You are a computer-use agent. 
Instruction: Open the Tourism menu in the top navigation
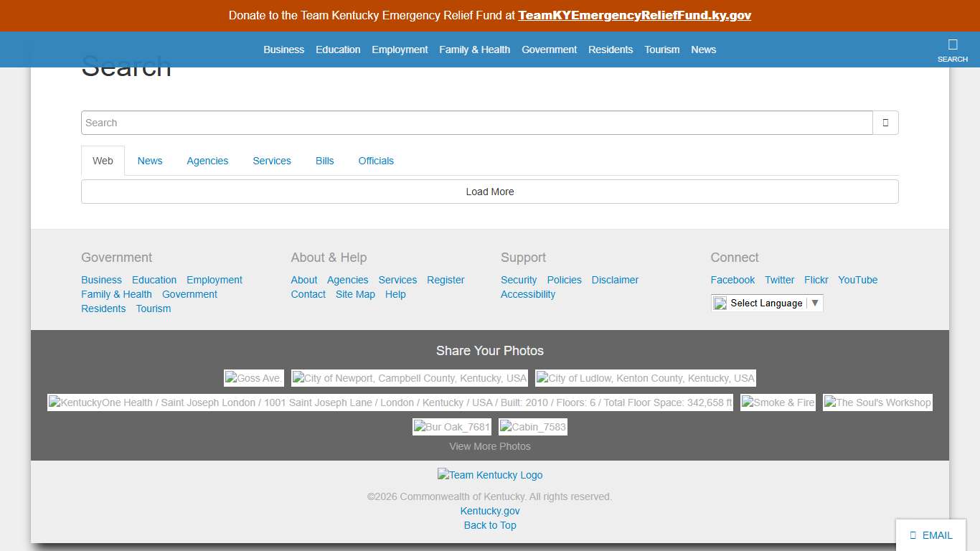click(x=661, y=50)
